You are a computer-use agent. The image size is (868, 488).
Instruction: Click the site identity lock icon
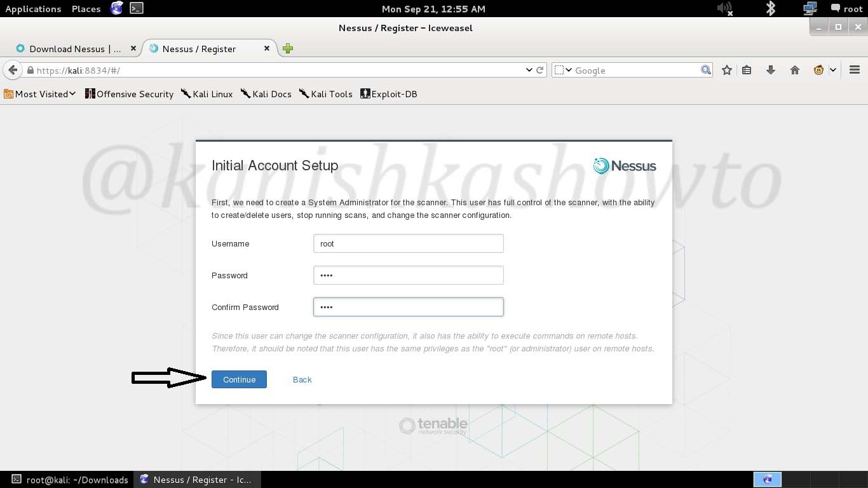pos(30,71)
